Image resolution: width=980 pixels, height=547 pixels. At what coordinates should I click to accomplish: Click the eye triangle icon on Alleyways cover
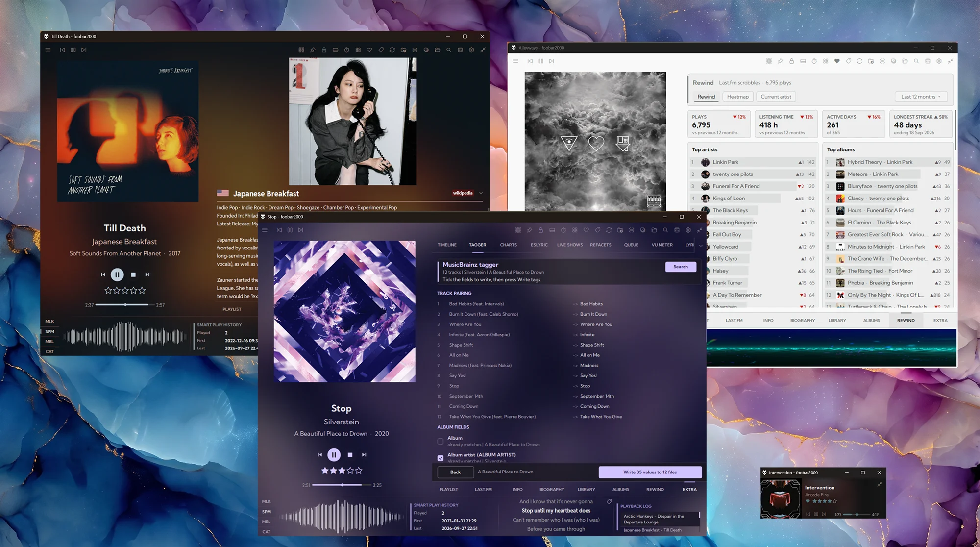click(x=569, y=143)
